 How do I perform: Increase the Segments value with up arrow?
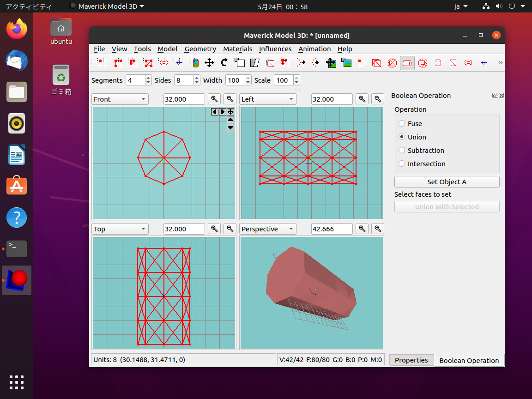[x=148, y=78]
